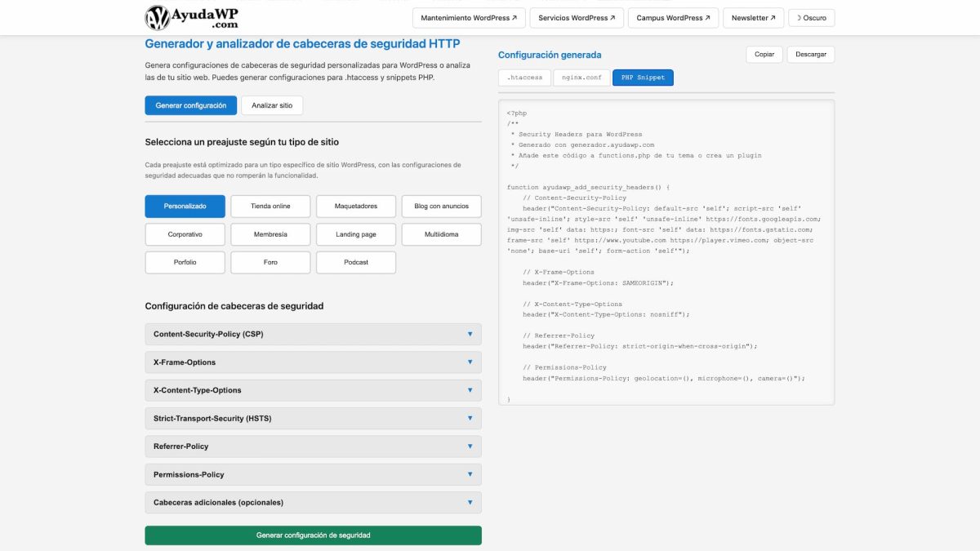This screenshot has height=551, width=980.
Task: Click the Copiar button
Action: (764, 55)
